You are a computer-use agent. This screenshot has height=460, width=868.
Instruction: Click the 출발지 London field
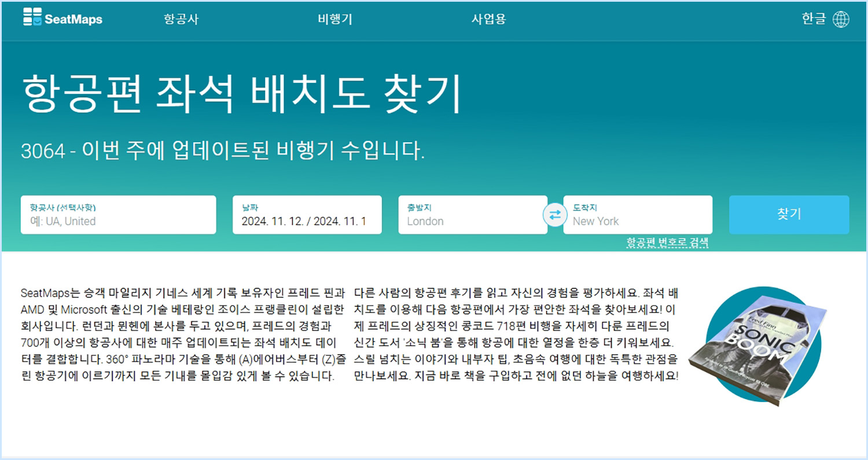[473, 215]
